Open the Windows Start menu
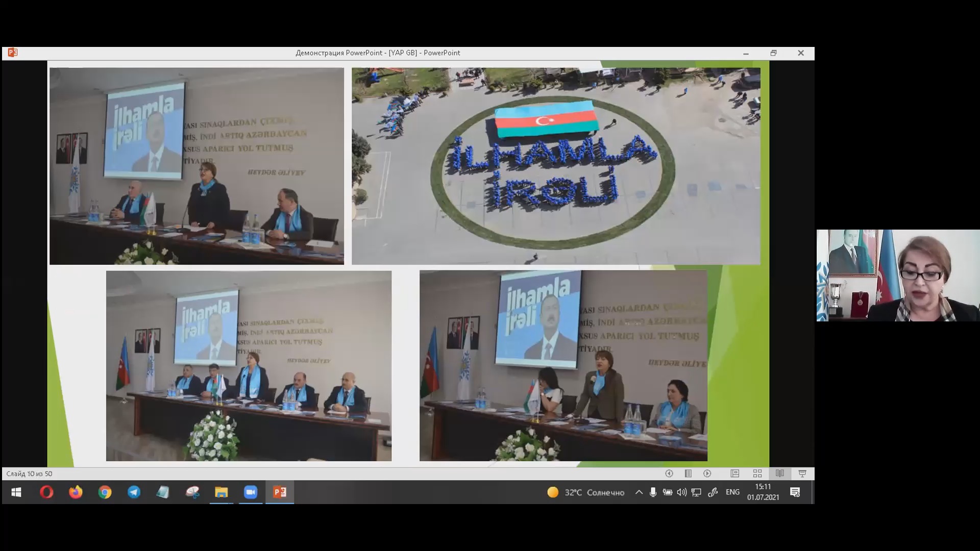The width and height of the screenshot is (980, 551). click(x=16, y=492)
